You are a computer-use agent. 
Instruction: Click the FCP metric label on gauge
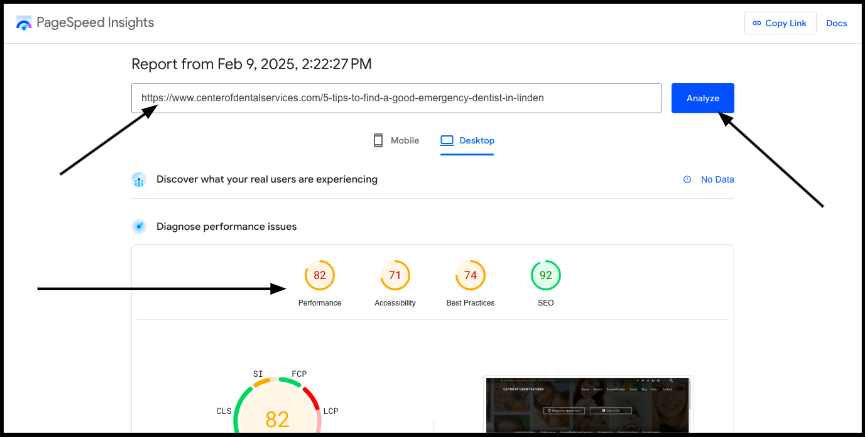pos(299,374)
